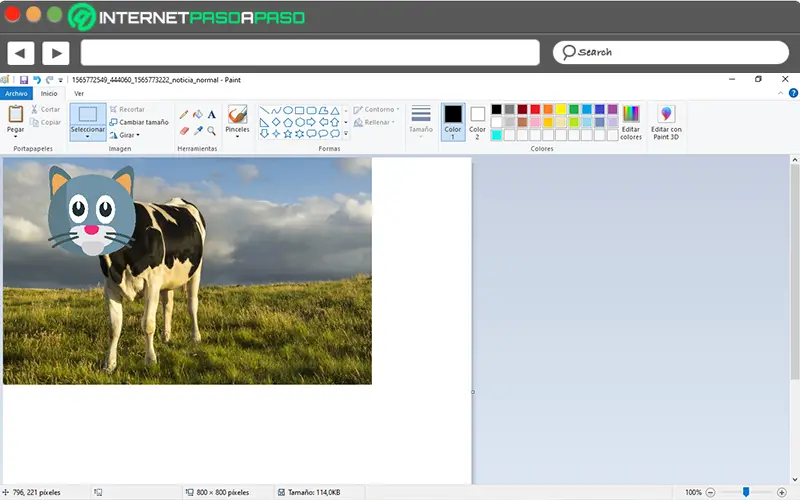This screenshot has width=800, height=500.
Task: Open the Archivo menu
Action: [16, 93]
